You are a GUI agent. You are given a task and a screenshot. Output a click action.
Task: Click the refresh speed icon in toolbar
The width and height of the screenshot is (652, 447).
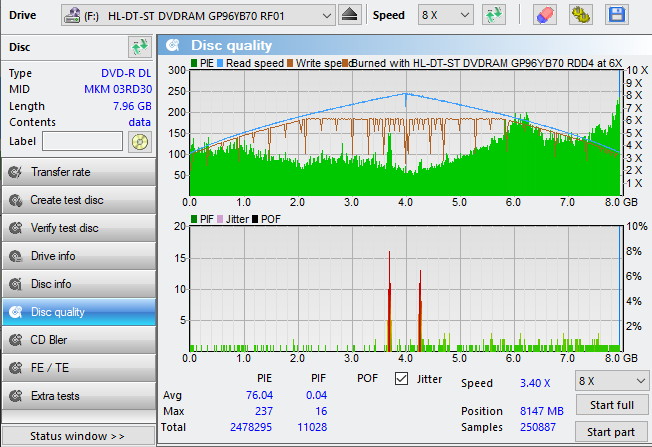coord(493,15)
